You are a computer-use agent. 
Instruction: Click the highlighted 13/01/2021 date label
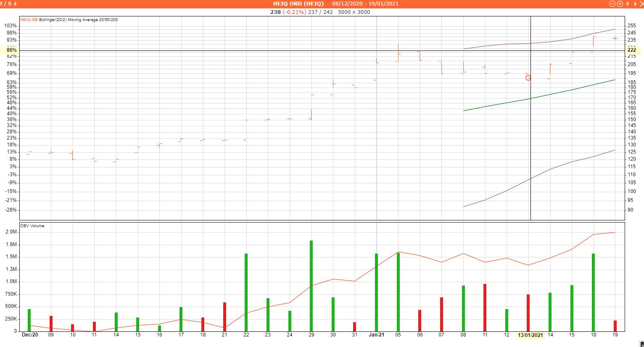click(530, 335)
